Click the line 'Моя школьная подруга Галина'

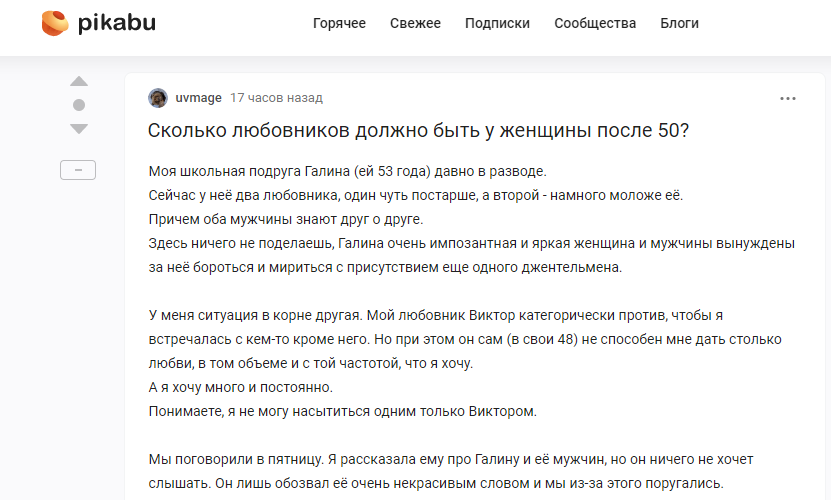coord(347,171)
